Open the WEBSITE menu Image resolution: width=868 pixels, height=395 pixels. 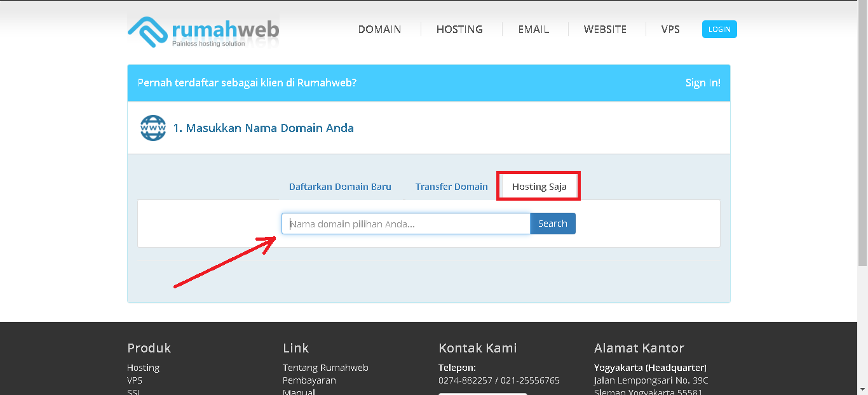tap(605, 29)
